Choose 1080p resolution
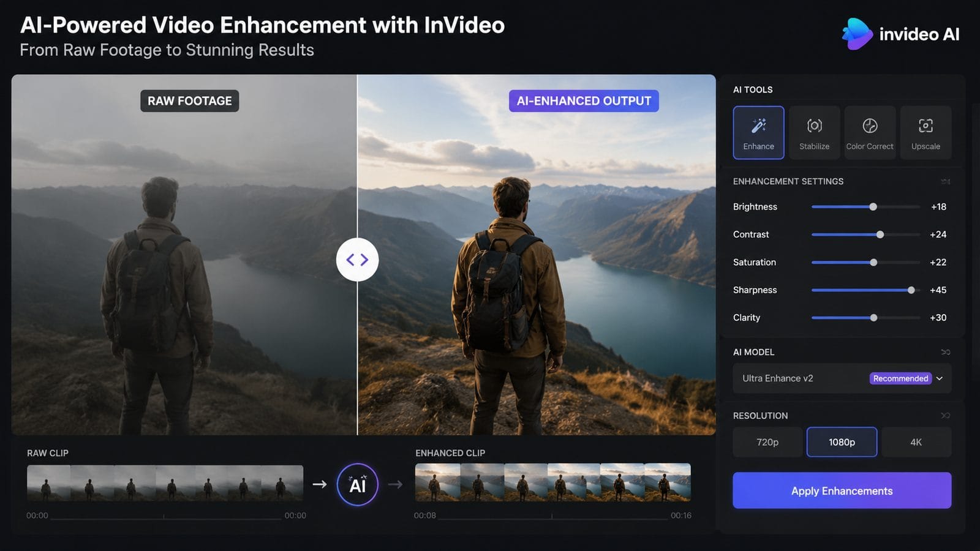Image resolution: width=980 pixels, height=551 pixels. [x=842, y=442]
